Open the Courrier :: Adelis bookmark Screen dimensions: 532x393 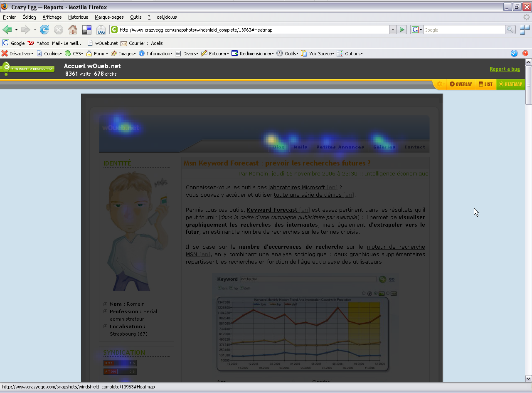(142, 43)
